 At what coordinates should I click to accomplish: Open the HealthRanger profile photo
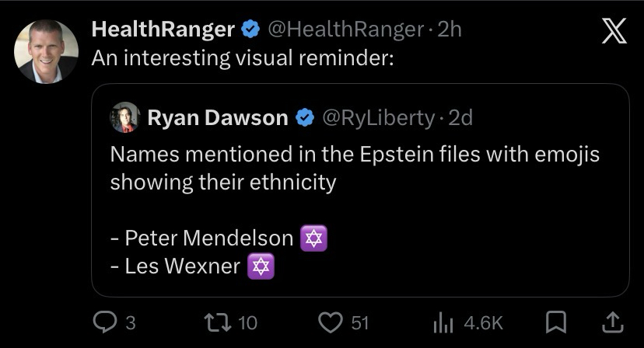pyautogui.click(x=46, y=51)
